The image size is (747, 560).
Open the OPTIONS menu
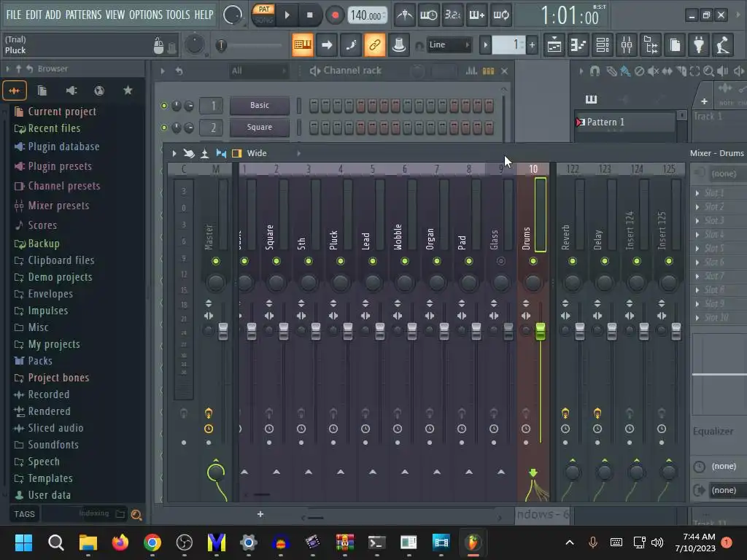tap(146, 15)
